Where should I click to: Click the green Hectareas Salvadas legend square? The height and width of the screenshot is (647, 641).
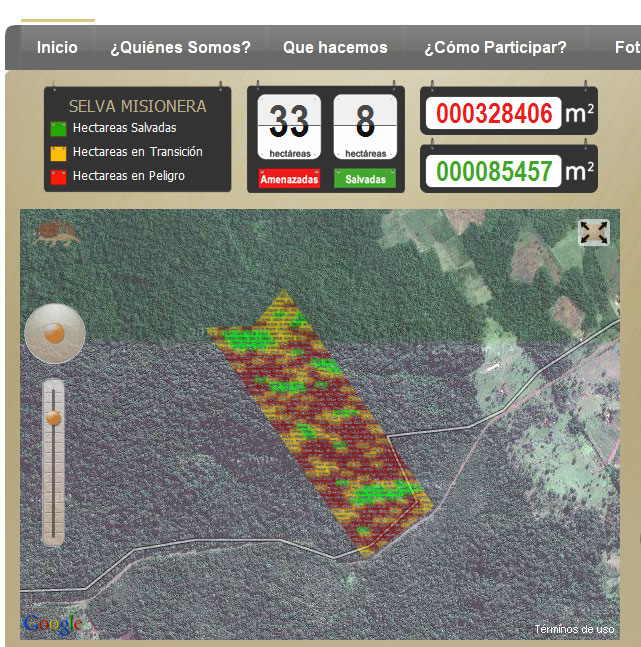(58, 128)
